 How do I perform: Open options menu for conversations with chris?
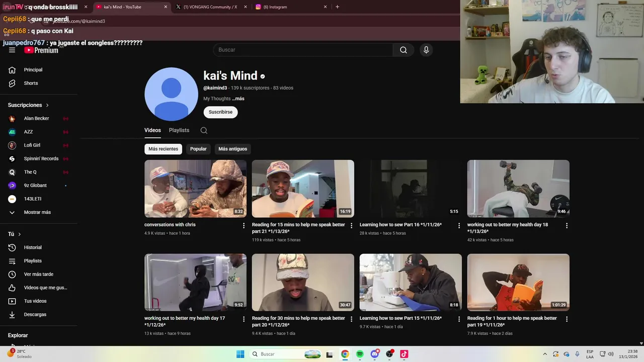244,226
